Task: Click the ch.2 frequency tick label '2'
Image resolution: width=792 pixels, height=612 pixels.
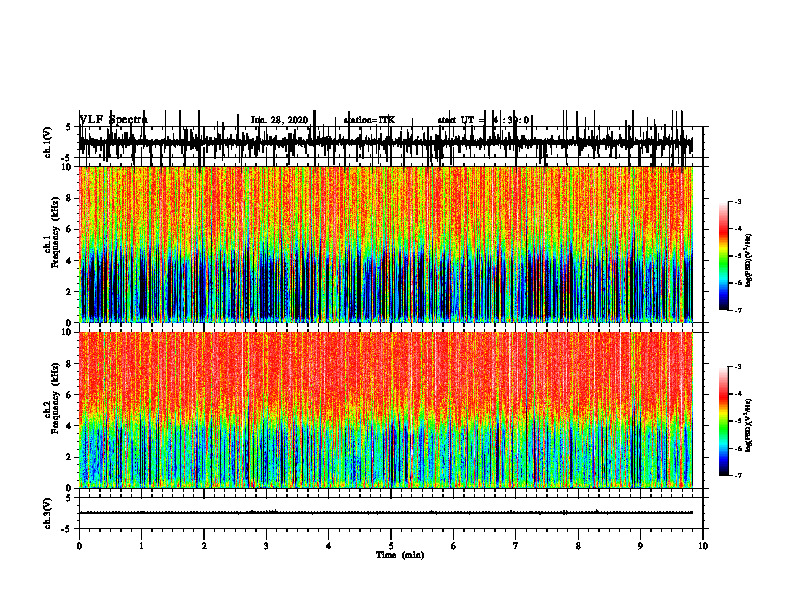Action: 70,457
